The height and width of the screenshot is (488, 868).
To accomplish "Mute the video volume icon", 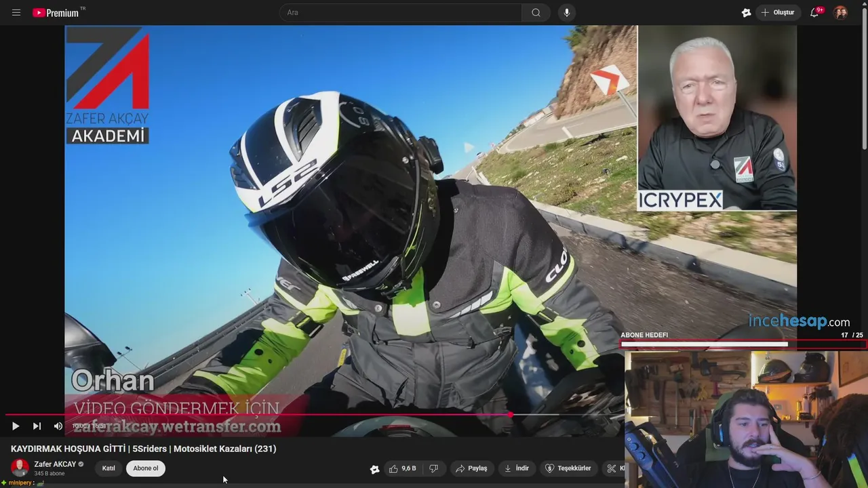I will (58, 426).
